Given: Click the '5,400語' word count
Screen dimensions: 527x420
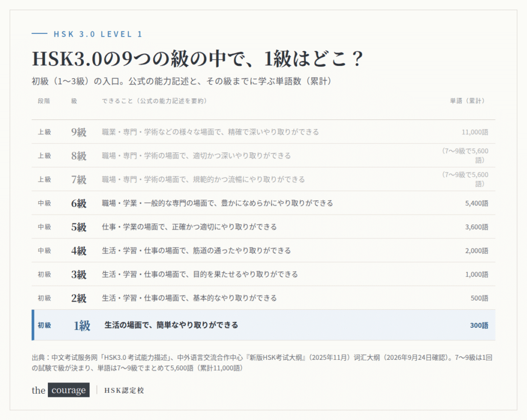Looking at the screenshot, I should coord(477,203).
